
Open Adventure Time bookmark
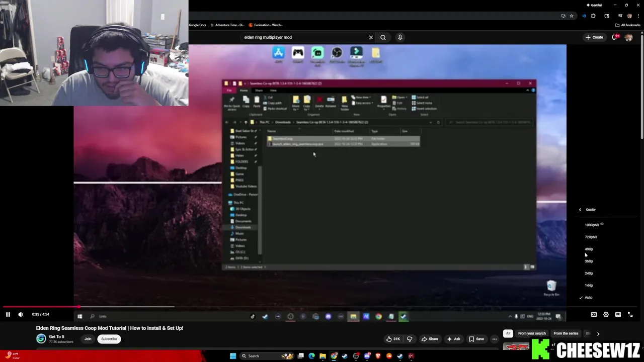pyautogui.click(x=227, y=25)
